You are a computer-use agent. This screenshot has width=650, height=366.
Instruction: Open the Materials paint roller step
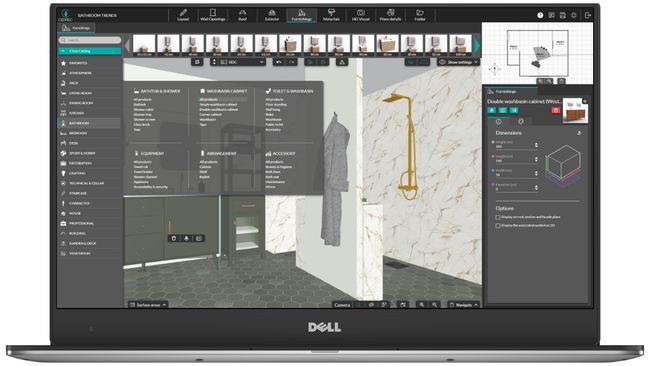[x=331, y=15]
